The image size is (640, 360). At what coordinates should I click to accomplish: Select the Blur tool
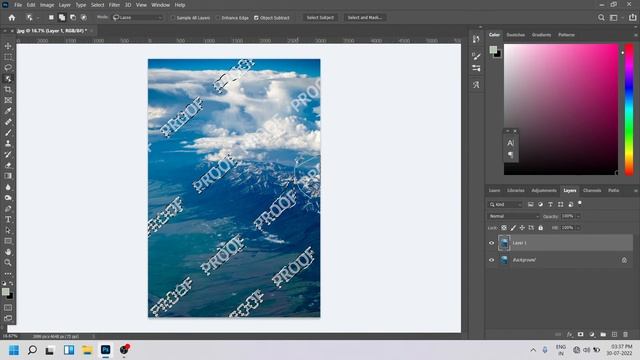[x=8, y=187]
